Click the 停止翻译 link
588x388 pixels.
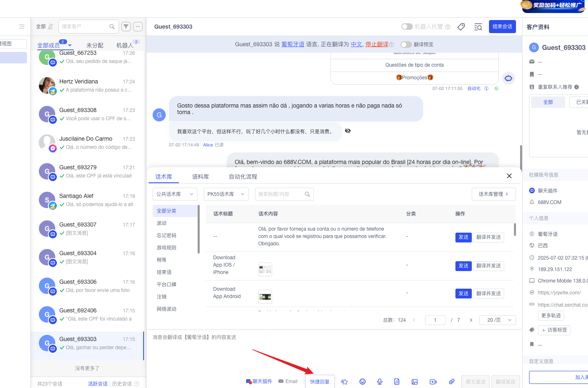tap(377, 45)
